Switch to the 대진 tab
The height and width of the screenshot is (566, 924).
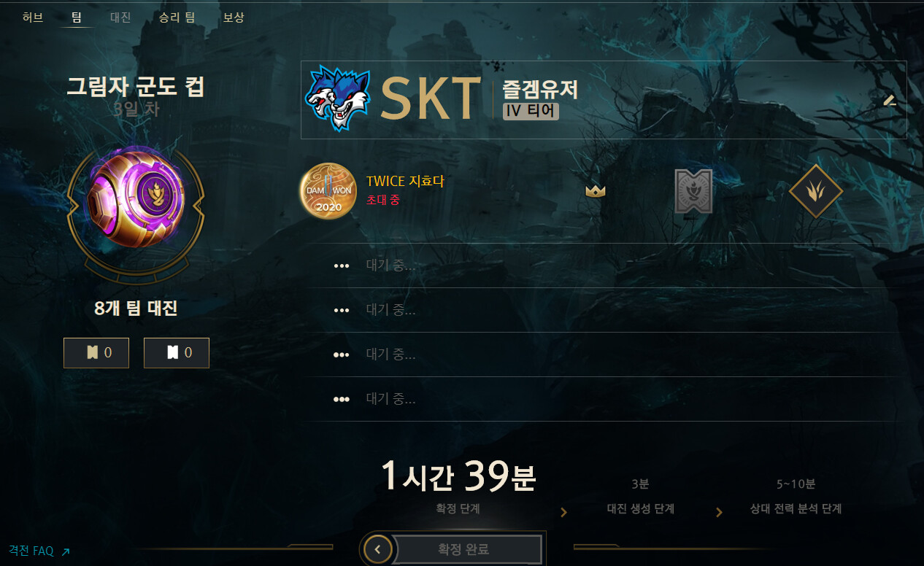[x=120, y=18]
